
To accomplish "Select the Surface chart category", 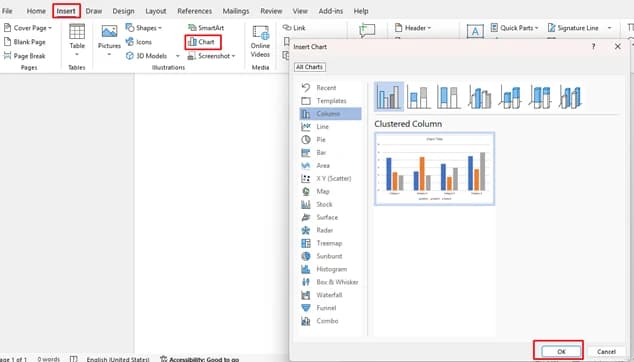I will [330, 217].
